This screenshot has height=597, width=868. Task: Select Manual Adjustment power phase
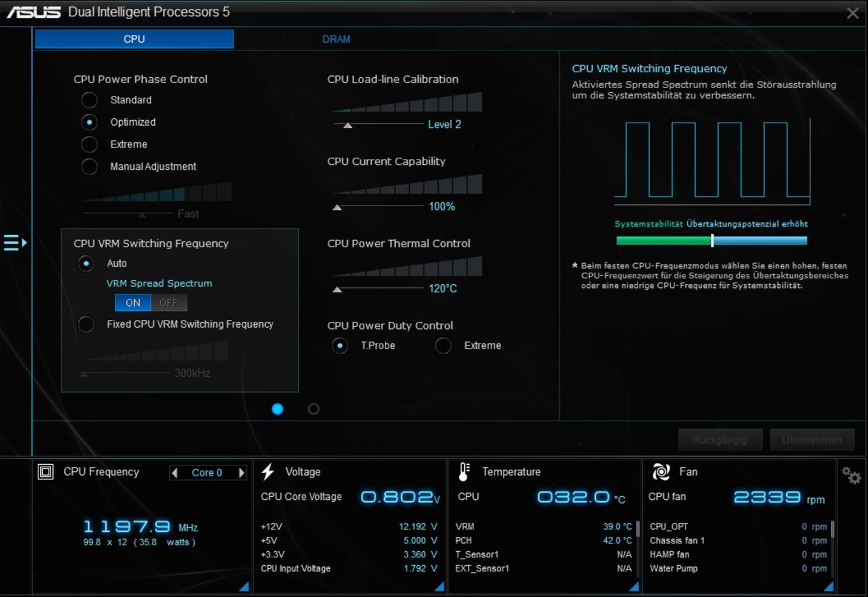[89, 167]
